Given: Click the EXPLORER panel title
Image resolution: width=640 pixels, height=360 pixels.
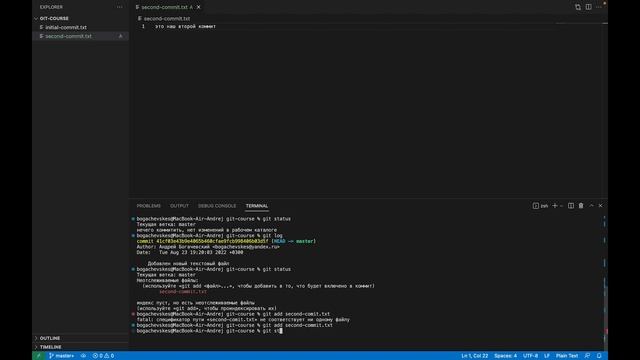Looking at the screenshot, I should coord(51,7).
